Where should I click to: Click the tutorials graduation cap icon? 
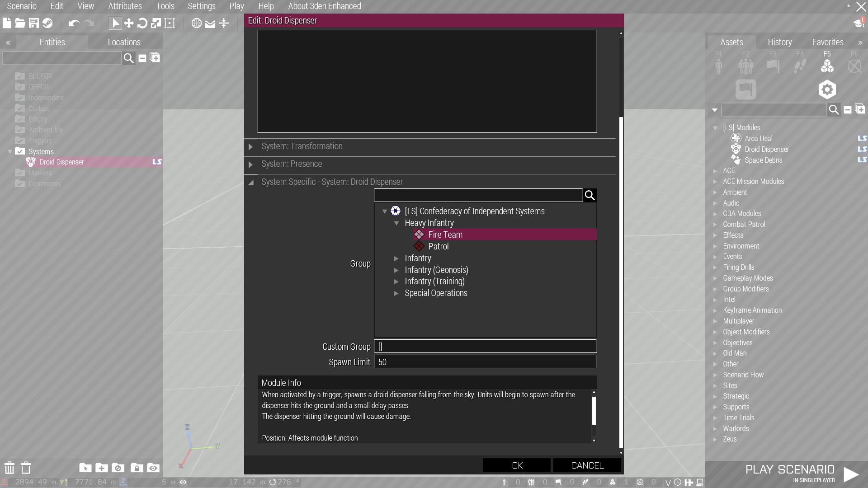(x=859, y=23)
